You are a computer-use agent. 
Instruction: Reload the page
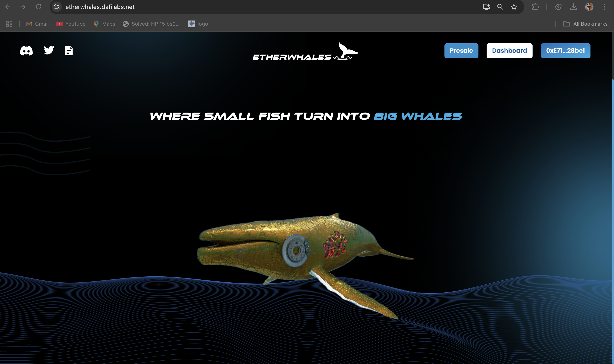(38, 7)
